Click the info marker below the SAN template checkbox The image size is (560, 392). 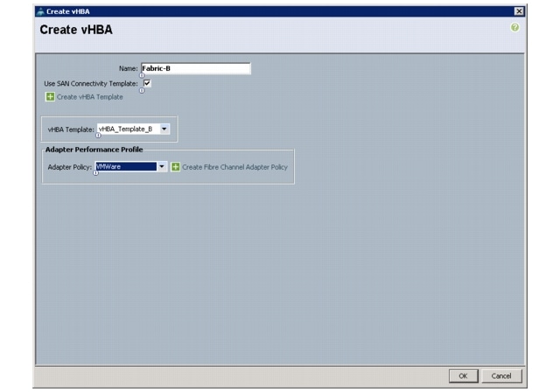[x=142, y=91]
